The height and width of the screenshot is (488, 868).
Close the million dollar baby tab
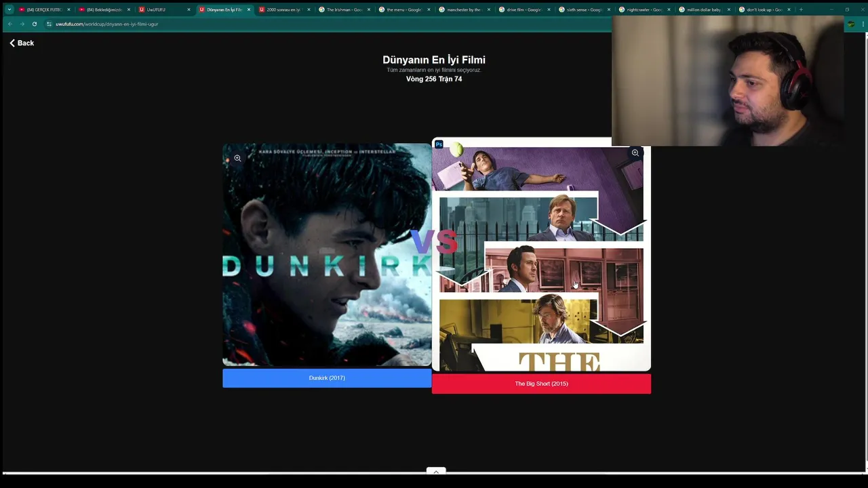[728, 9]
